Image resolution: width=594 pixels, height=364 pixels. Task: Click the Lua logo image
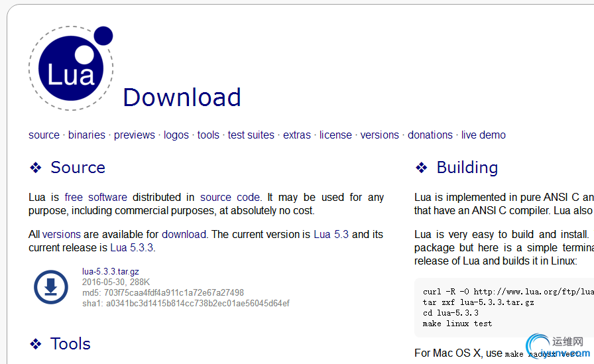(71, 68)
